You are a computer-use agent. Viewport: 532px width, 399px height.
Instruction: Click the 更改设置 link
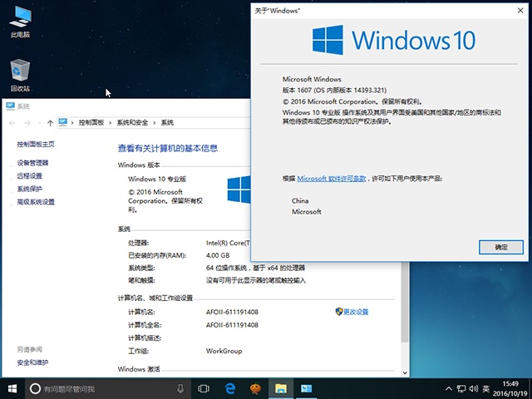pyautogui.click(x=355, y=312)
